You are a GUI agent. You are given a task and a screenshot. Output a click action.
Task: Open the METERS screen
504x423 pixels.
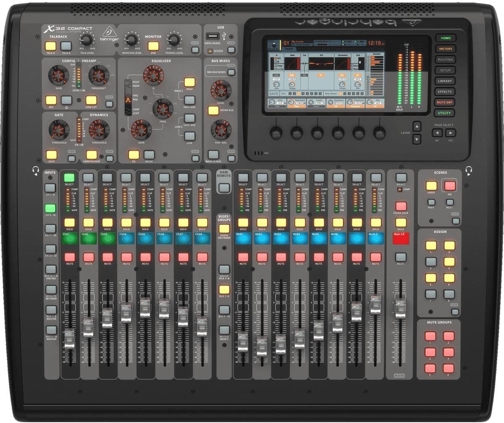click(x=445, y=48)
